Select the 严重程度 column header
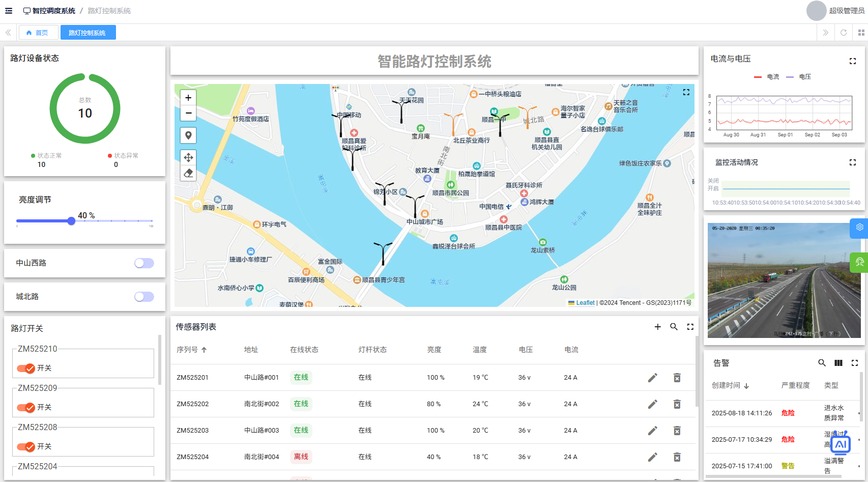Viewport: 868px width, 482px height. pos(795,385)
